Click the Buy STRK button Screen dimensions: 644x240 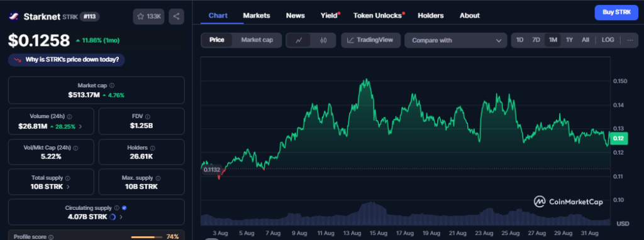(x=616, y=13)
